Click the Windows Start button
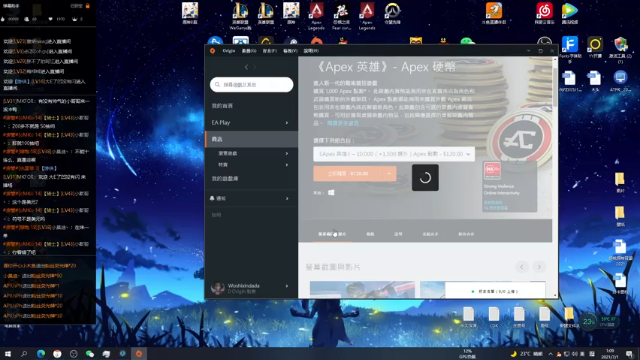 [7, 354]
